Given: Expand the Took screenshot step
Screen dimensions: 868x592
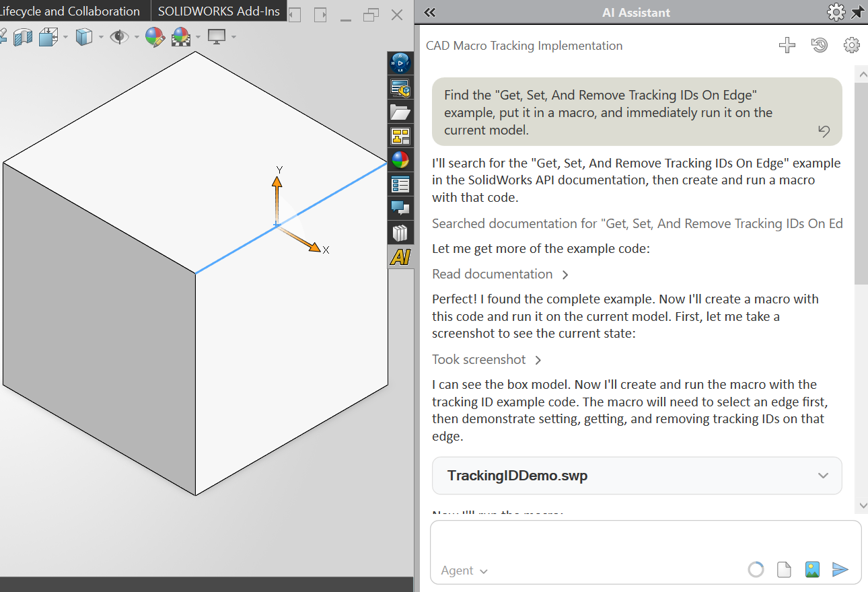Looking at the screenshot, I should coord(486,359).
